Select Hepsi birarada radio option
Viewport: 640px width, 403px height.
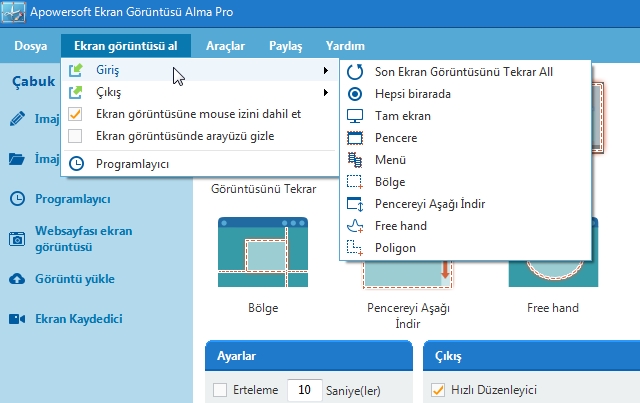(354, 94)
